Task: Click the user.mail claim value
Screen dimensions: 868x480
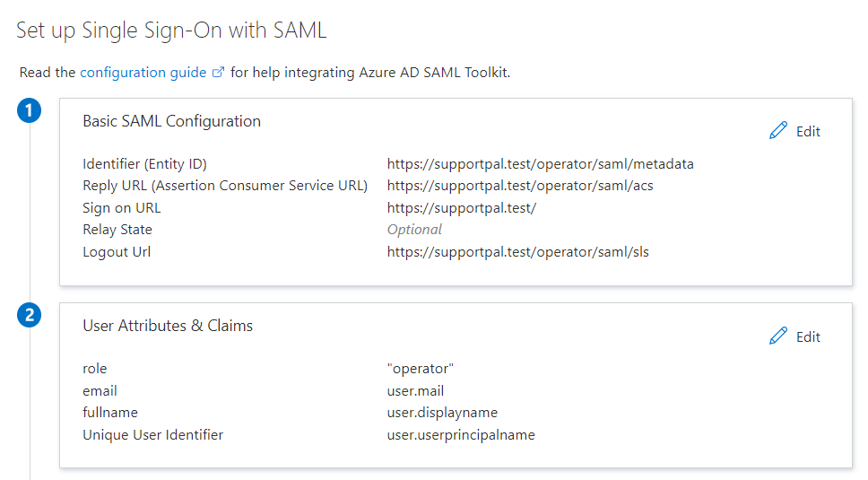Action: click(x=415, y=391)
